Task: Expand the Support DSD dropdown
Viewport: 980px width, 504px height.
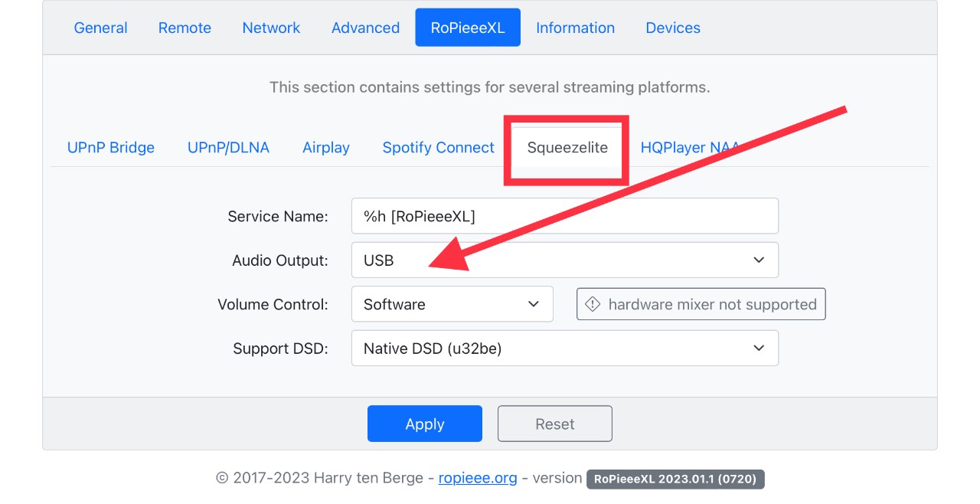Action: (x=565, y=348)
